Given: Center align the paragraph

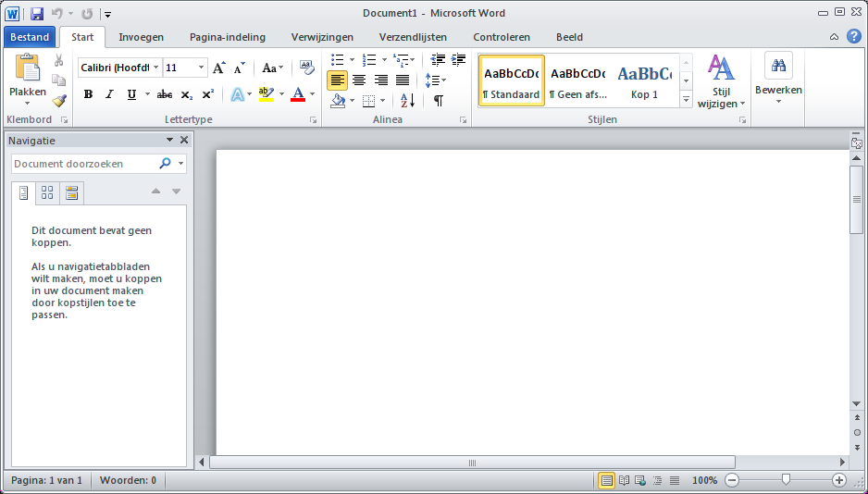Looking at the screenshot, I should [359, 80].
